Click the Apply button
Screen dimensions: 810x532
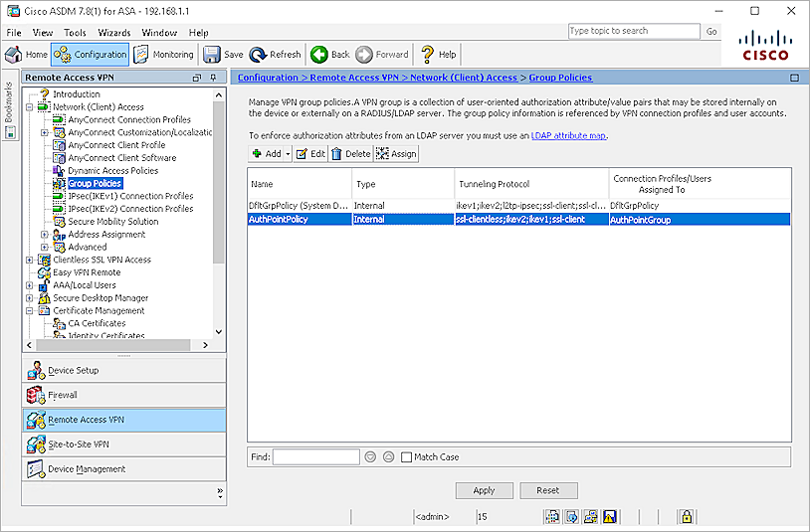(x=484, y=490)
